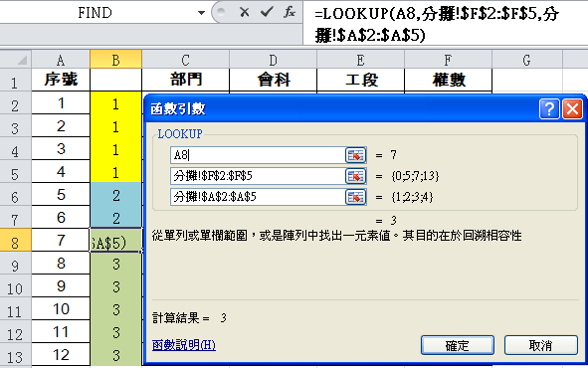
Task: Close the 函數引數 dialog
Action: coord(572,109)
